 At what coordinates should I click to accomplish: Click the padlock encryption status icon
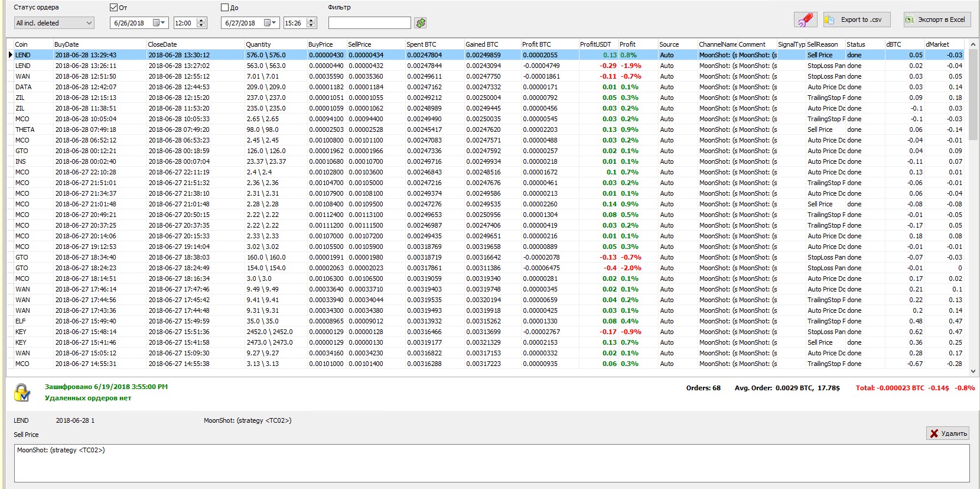tap(22, 392)
